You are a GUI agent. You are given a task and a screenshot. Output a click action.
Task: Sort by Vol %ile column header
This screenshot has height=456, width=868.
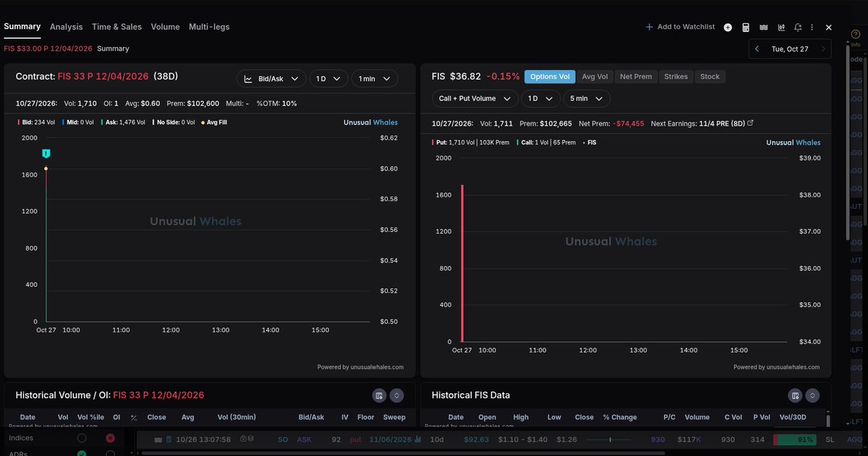point(91,417)
